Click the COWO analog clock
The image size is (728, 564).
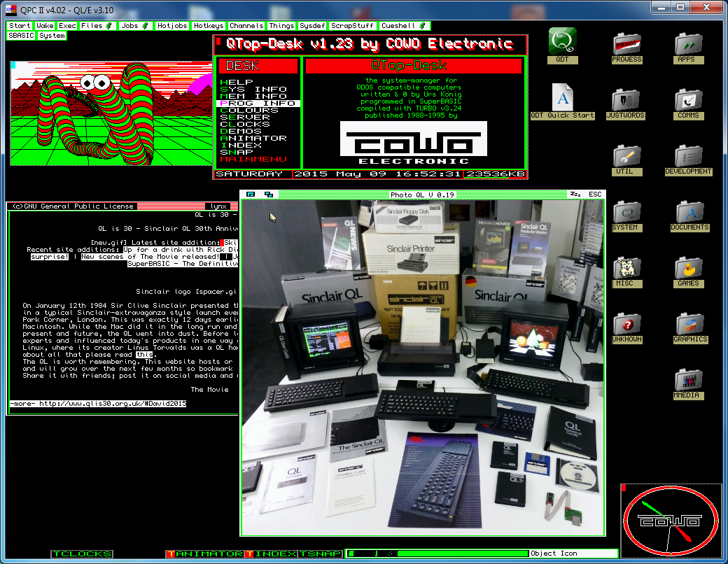coord(671,521)
